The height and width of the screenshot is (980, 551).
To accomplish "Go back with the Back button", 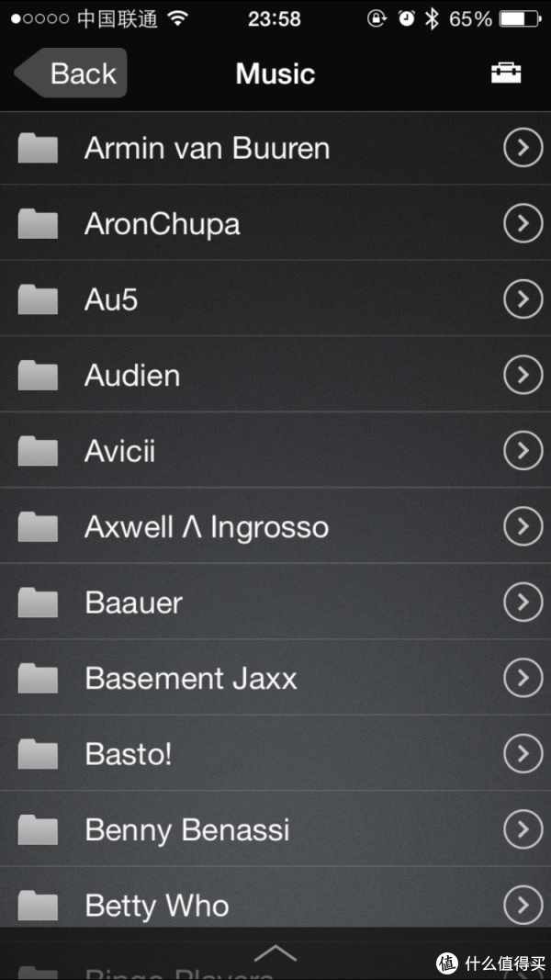I will pos(71,73).
